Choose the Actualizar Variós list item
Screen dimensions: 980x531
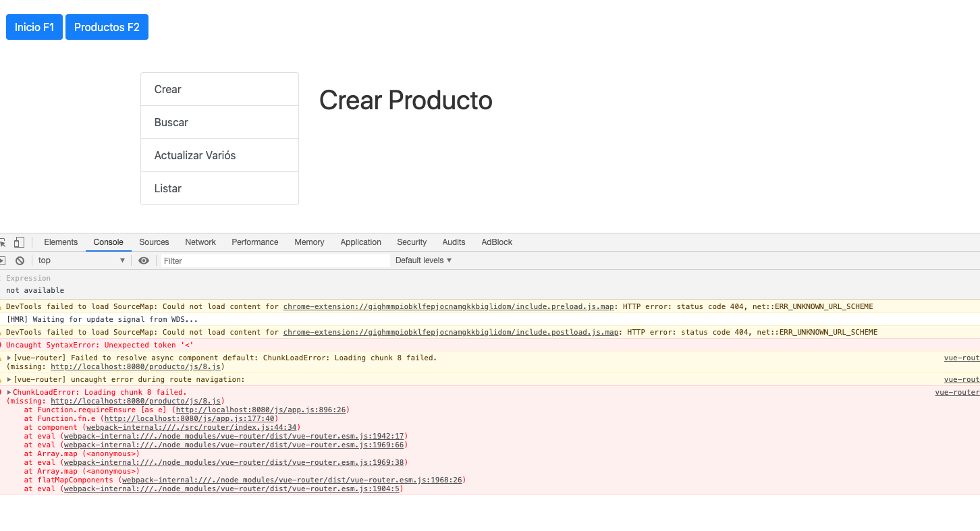point(219,155)
